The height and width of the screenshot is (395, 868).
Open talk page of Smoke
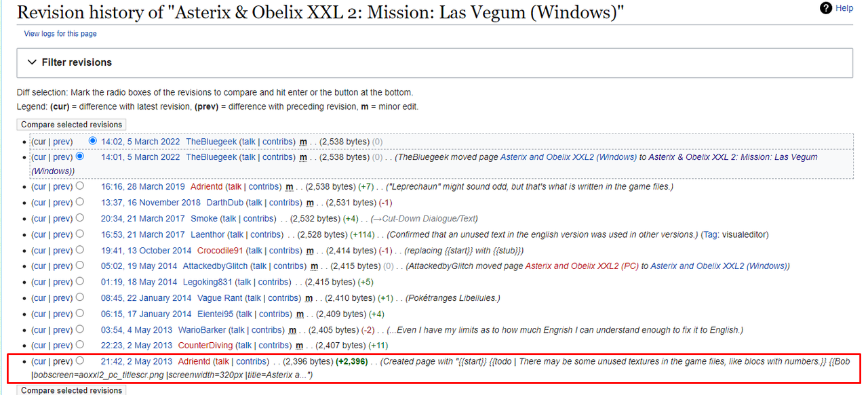point(229,219)
